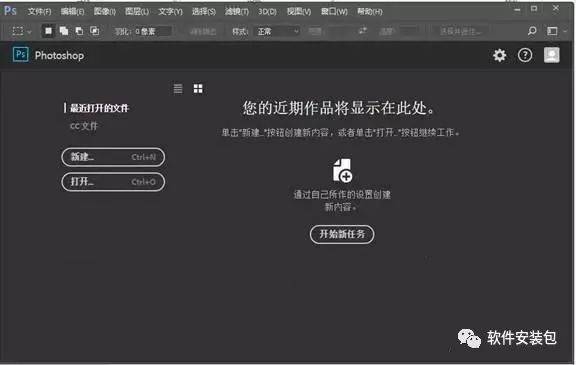This screenshot has height=365, width=576.
Task: Open the 窗口(W) menu
Action: tap(334, 12)
